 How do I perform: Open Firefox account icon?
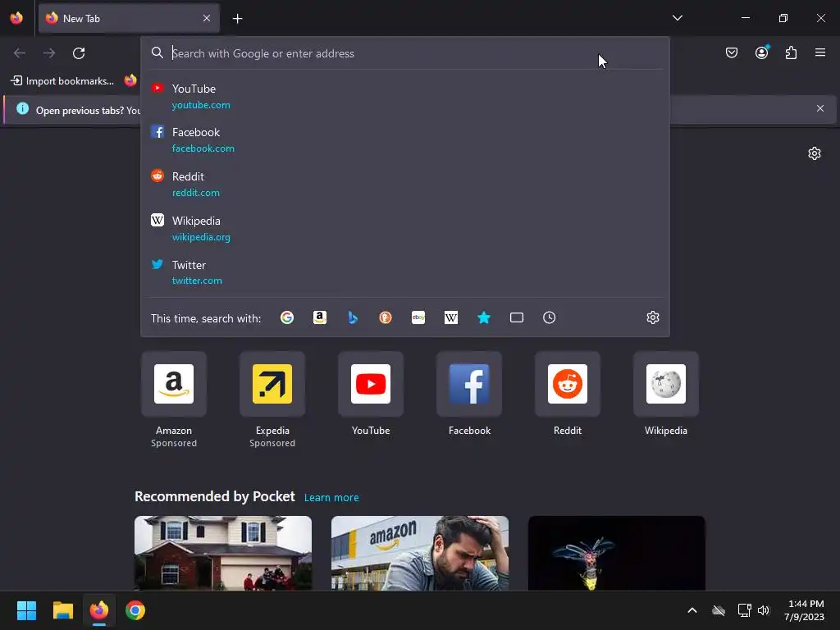tap(762, 52)
